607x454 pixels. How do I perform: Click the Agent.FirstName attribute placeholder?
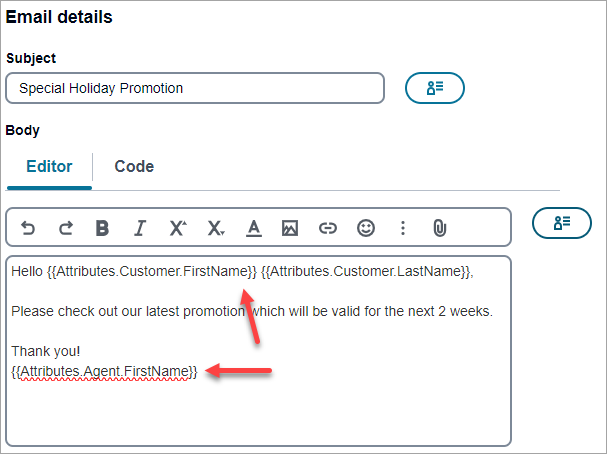pos(105,371)
